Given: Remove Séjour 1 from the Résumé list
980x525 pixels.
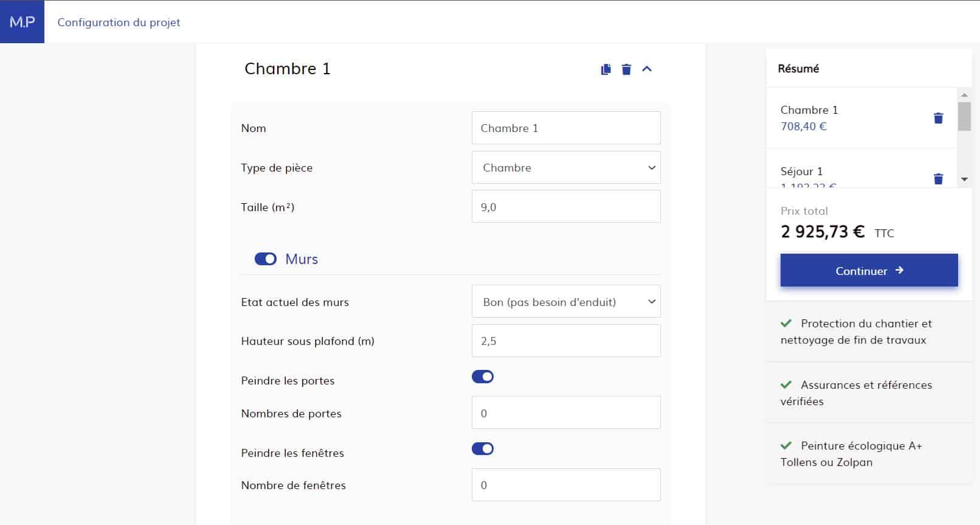Looking at the screenshot, I should coord(938,178).
